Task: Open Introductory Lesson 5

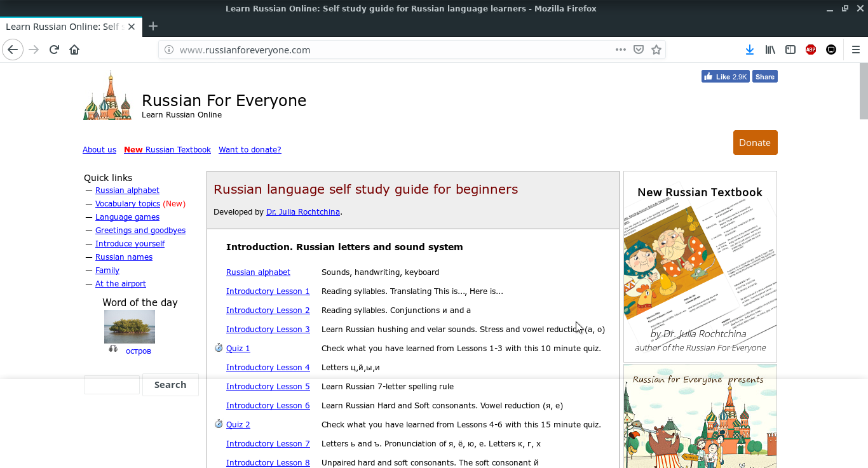Action: pos(268,387)
